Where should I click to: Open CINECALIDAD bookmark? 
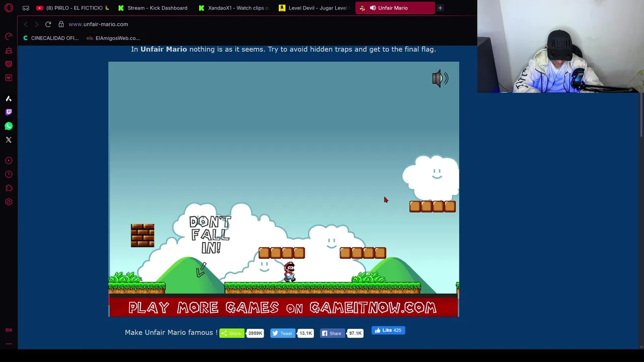51,38
